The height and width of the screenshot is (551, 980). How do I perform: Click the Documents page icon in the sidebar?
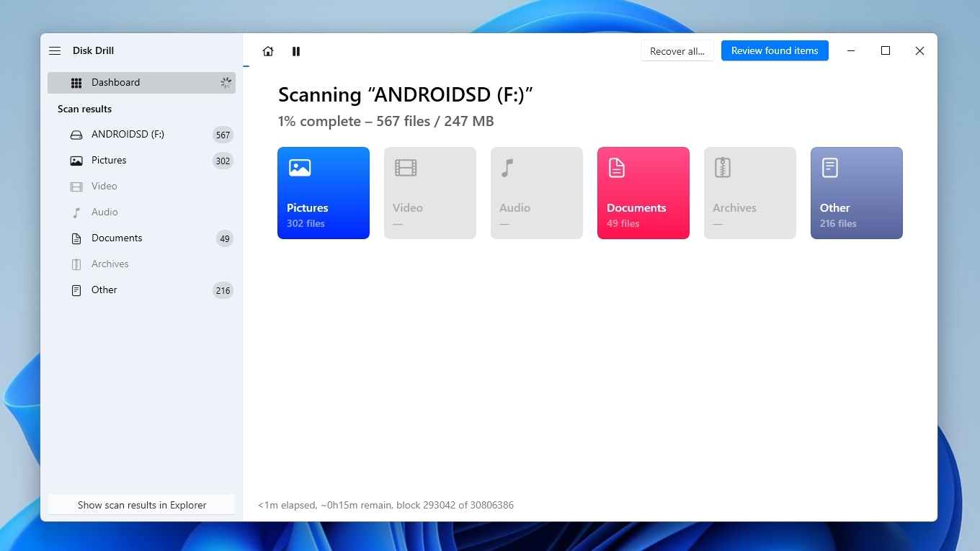click(76, 238)
